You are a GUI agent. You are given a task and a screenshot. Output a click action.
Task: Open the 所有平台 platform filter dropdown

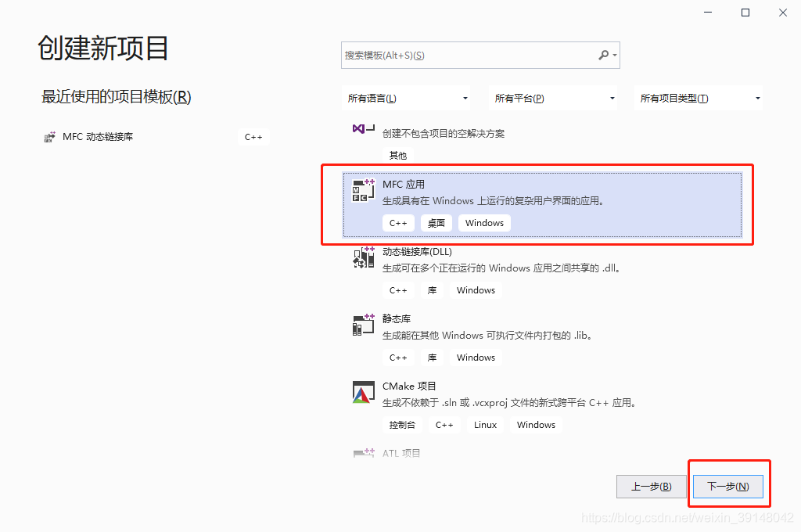tap(553, 98)
